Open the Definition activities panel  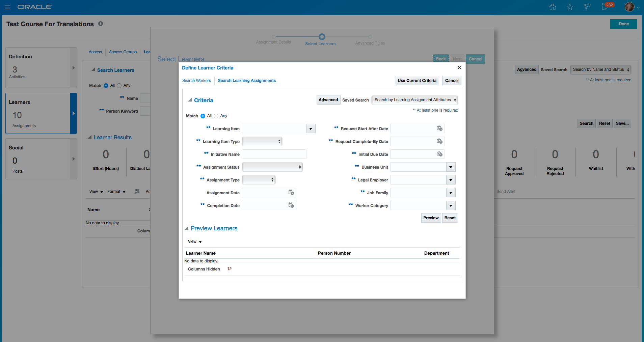[x=41, y=68]
